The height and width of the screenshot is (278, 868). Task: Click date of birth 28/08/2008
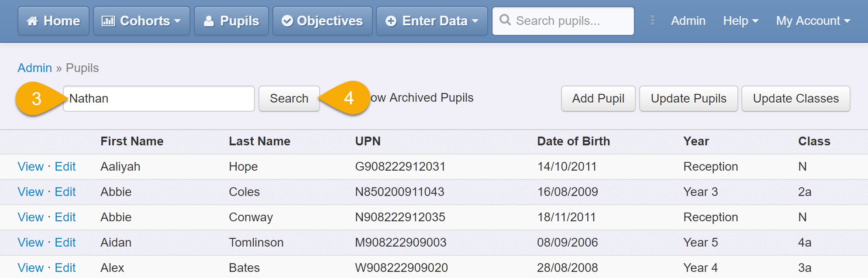tap(568, 268)
